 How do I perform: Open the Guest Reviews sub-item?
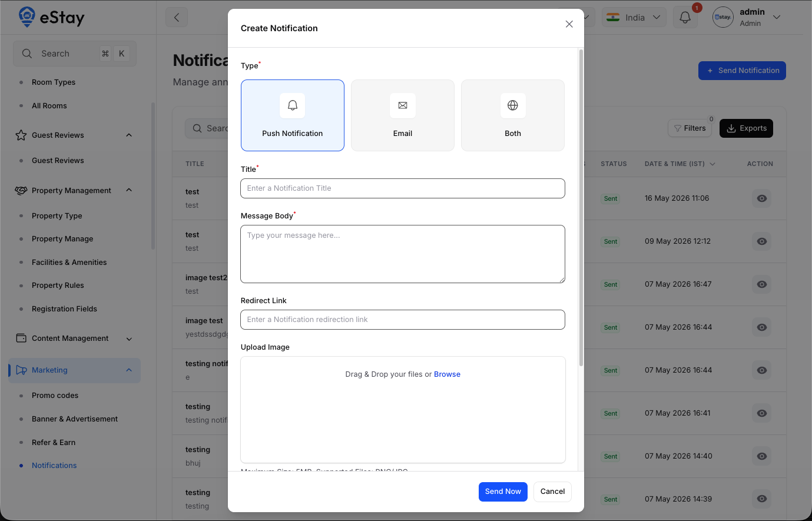pyautogui.click(x=58, y=161)
